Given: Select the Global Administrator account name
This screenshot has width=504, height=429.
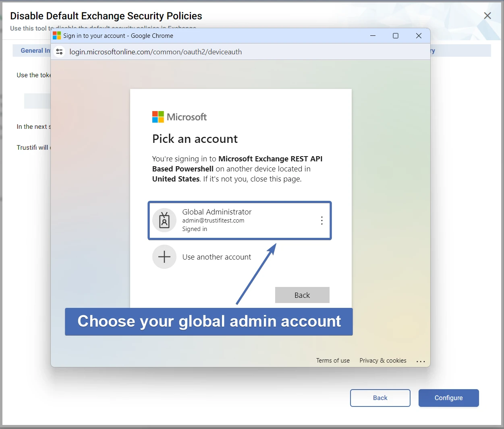Looking at the screenshot, I should pos(217,212).
